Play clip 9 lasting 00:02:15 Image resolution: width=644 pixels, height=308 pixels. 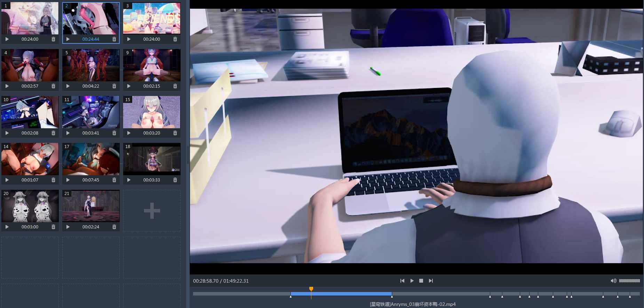coord(129,86)
